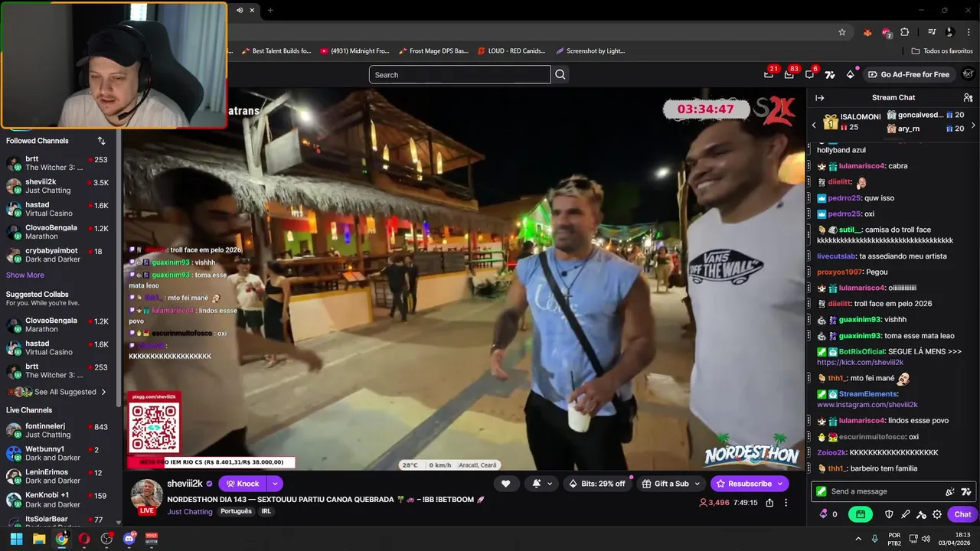The width and height of the screenshot is (980, 551).
Task: Click Windows Start button
Action: pyautogui.click(x=16, y=539)
